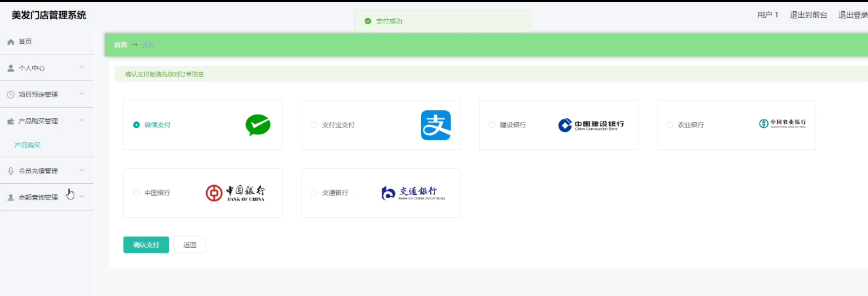Select the 交通银行 radio button
868x296 pixels.
(x=314, y=193)
